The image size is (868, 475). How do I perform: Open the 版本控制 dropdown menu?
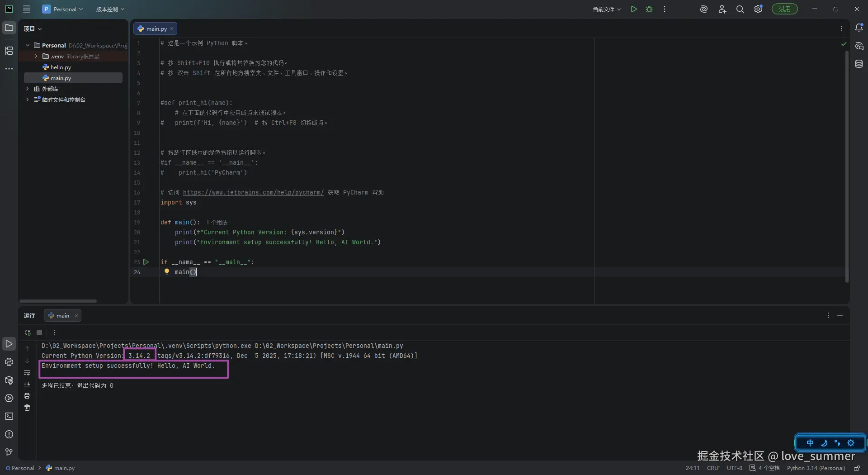(x=110, y=9)
